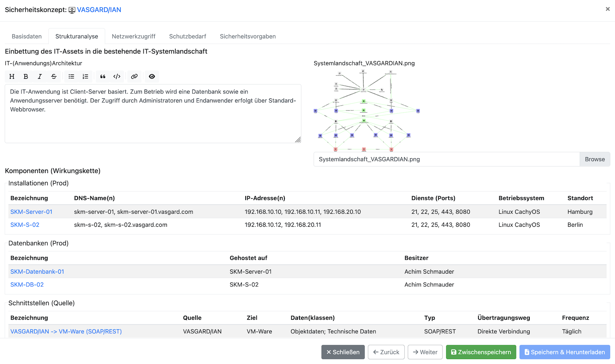Apply italic formatting in the editor

(x=40, y=76)
